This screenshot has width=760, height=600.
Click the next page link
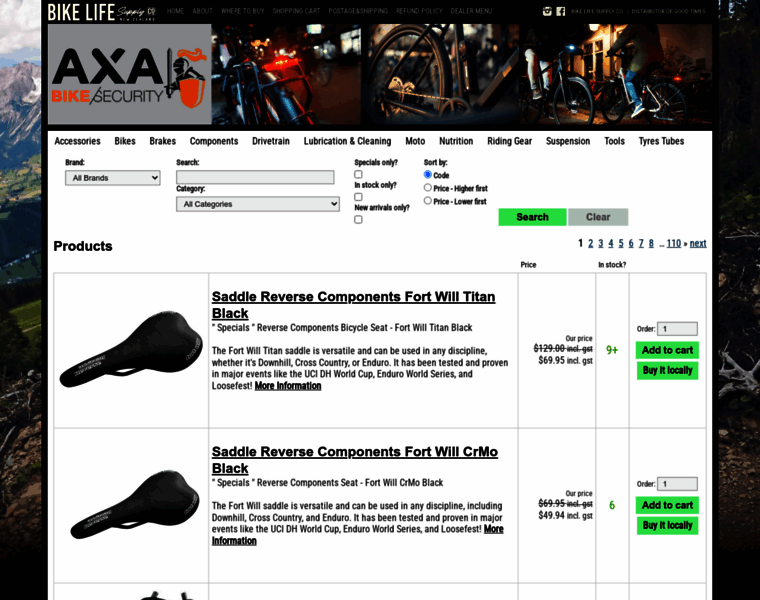pos(698,243)
